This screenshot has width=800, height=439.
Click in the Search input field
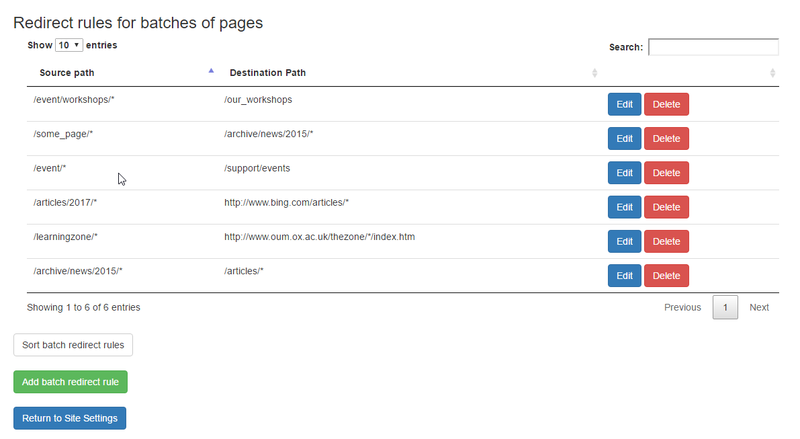(713, 47)
